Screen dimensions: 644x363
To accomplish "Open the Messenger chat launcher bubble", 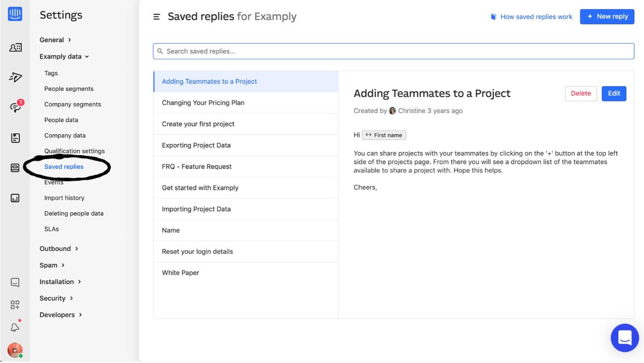I will (625, 338).
